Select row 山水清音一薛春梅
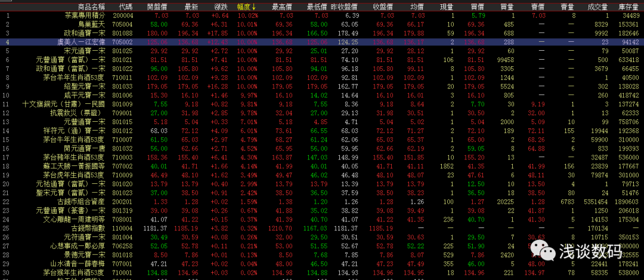This screenshot has height=280, width=644. [x=322, y=263]
